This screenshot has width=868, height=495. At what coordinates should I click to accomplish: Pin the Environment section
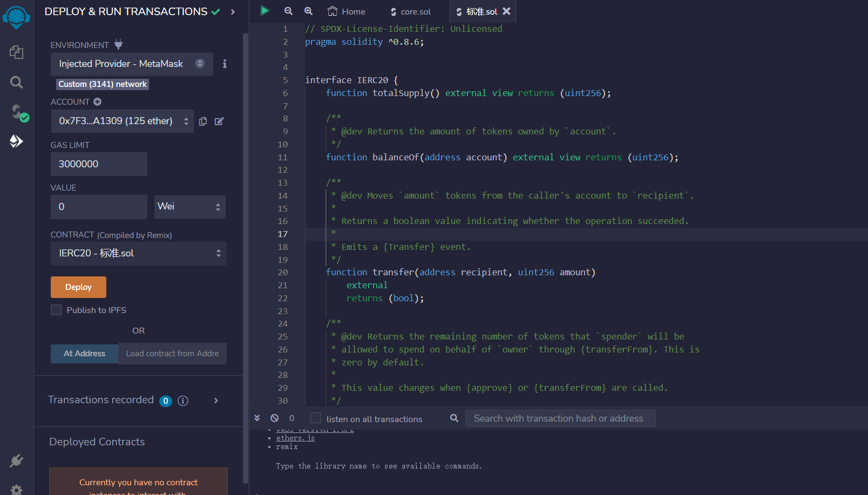118,44
